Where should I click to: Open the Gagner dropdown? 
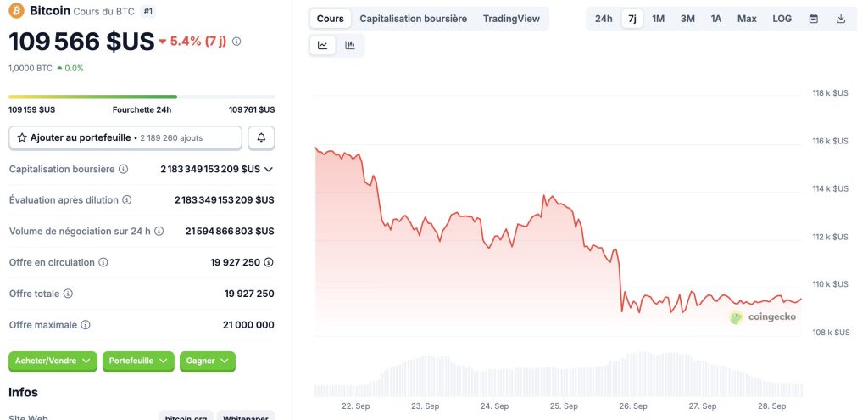pyautogui.click(x=207, y=361)
